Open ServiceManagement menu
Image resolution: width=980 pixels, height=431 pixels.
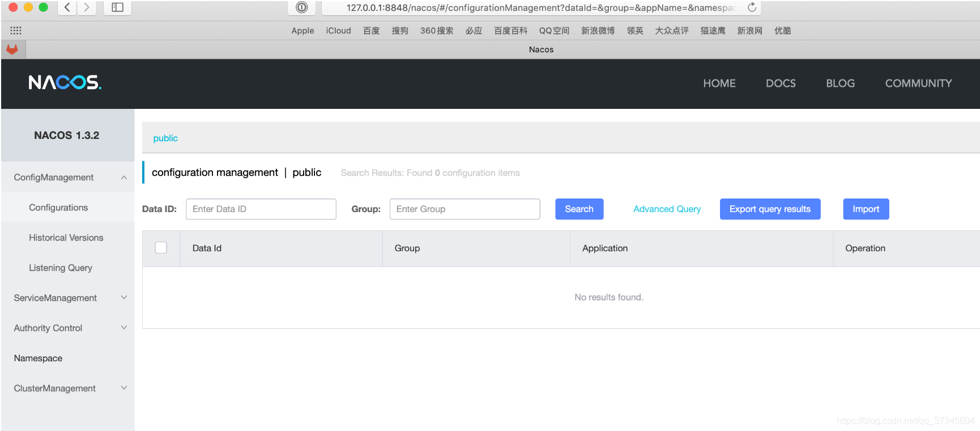point(56,298)
